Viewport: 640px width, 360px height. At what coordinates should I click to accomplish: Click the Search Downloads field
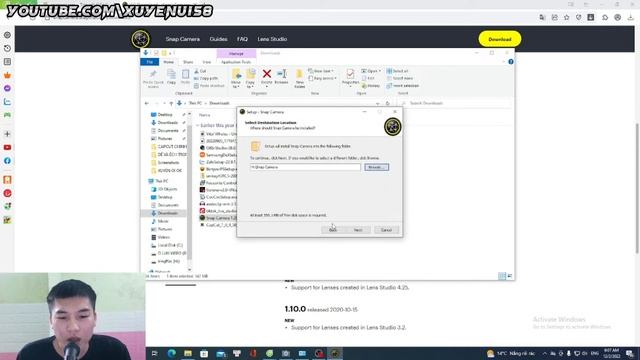(x=456, y=104)
